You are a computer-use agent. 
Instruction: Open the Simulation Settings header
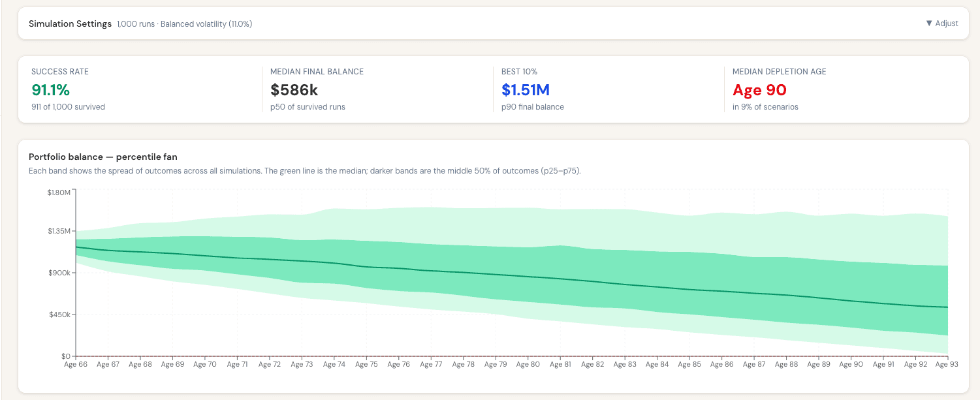pyautogui.click(x=71, y=23)
